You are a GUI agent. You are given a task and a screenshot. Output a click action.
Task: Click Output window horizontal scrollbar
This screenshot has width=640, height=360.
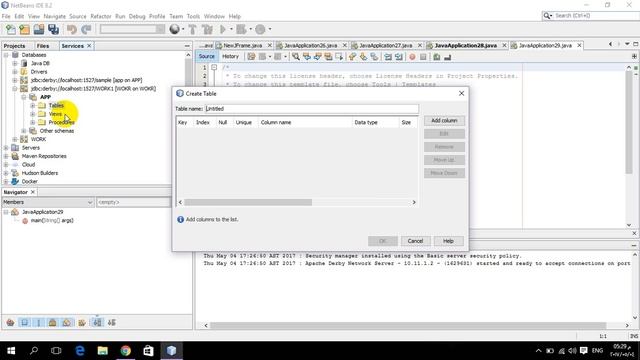pos(408,325)
